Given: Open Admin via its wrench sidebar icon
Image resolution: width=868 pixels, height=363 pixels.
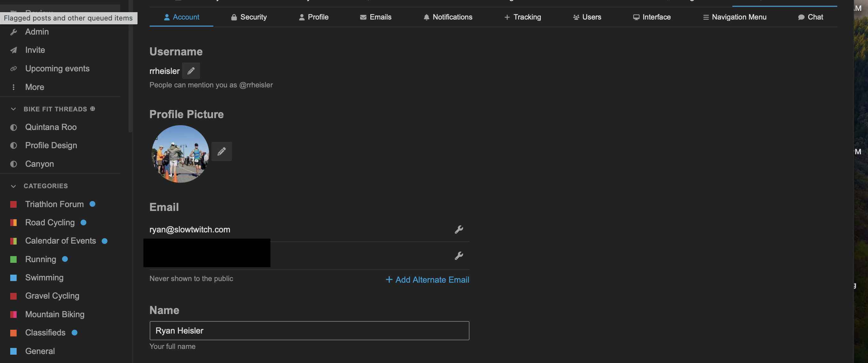Looking at the screenshot, I should pyautogui.click(x=13, y=32).
